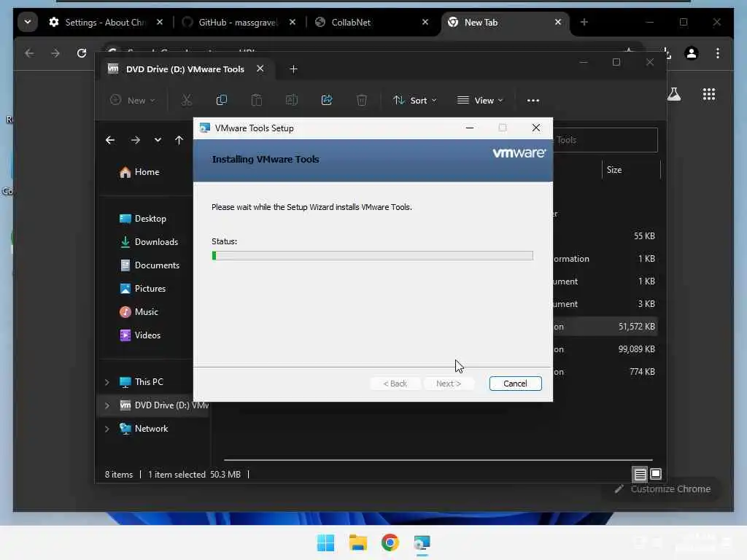Select This PC in sidebar
Viewport: 747px width, 560px height.
[x=142, y=382]
